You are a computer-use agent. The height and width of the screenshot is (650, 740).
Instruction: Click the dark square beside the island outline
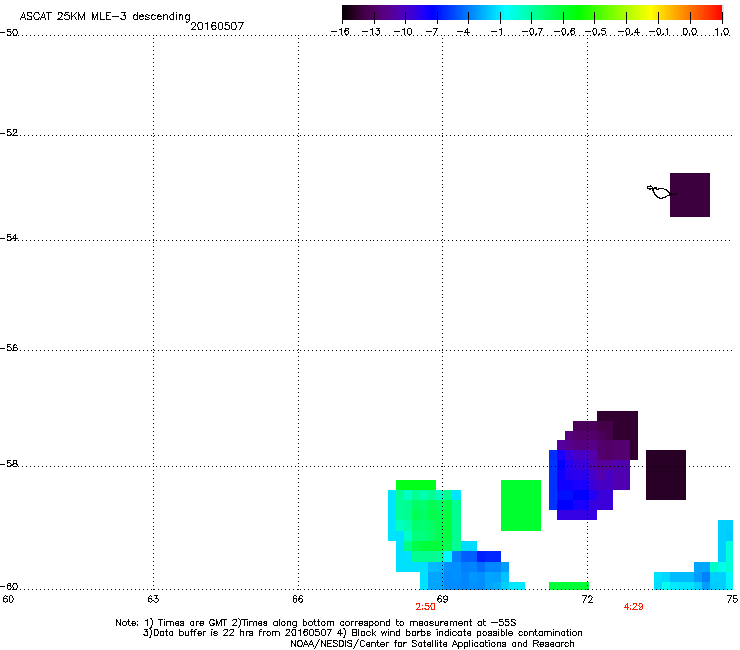(x=690, y=195)
